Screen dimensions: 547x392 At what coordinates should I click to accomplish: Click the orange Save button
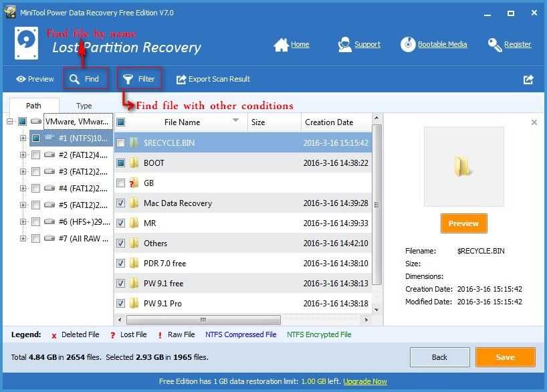[x=505, y=357]
